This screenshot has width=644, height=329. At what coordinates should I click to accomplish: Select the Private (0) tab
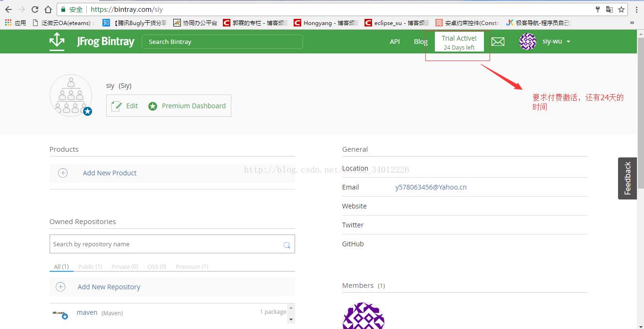click(x=125, y=267)
